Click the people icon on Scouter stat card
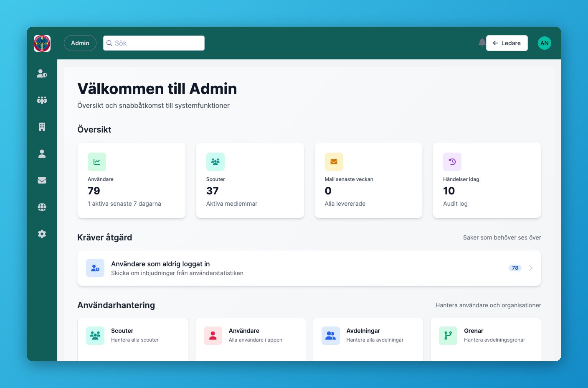 pyautogui.click(x=215, y=162)
